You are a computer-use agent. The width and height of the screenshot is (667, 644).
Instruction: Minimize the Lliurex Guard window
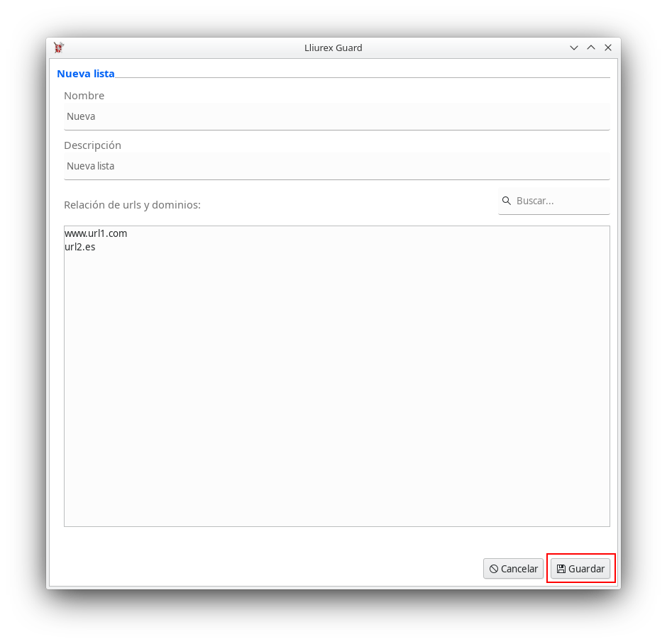(574, 48)
